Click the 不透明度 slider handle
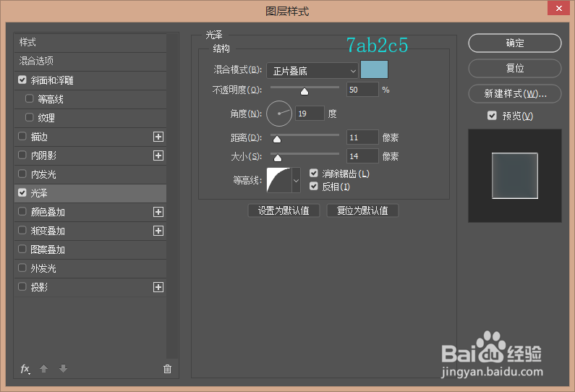 [x=304, y=91]
